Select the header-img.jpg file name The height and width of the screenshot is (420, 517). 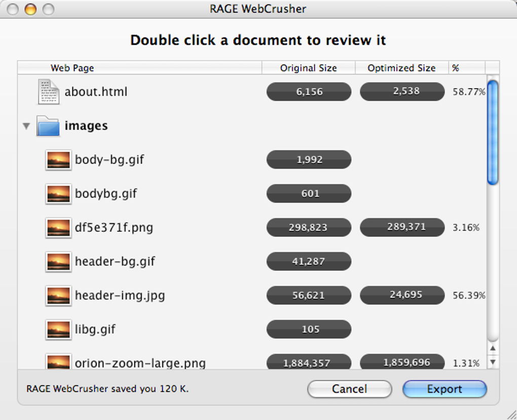tap(120, 296)
